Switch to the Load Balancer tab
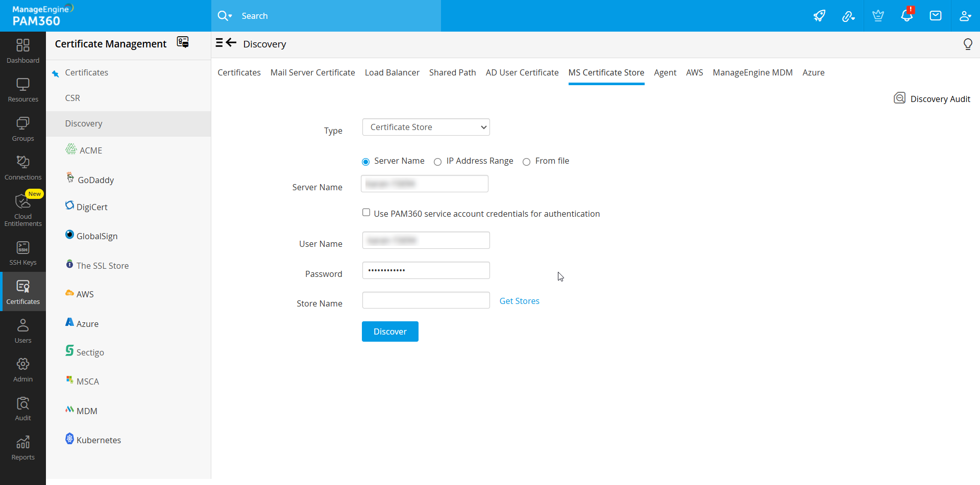This screenshot has width=980, height=485. [x=391, y=72]
